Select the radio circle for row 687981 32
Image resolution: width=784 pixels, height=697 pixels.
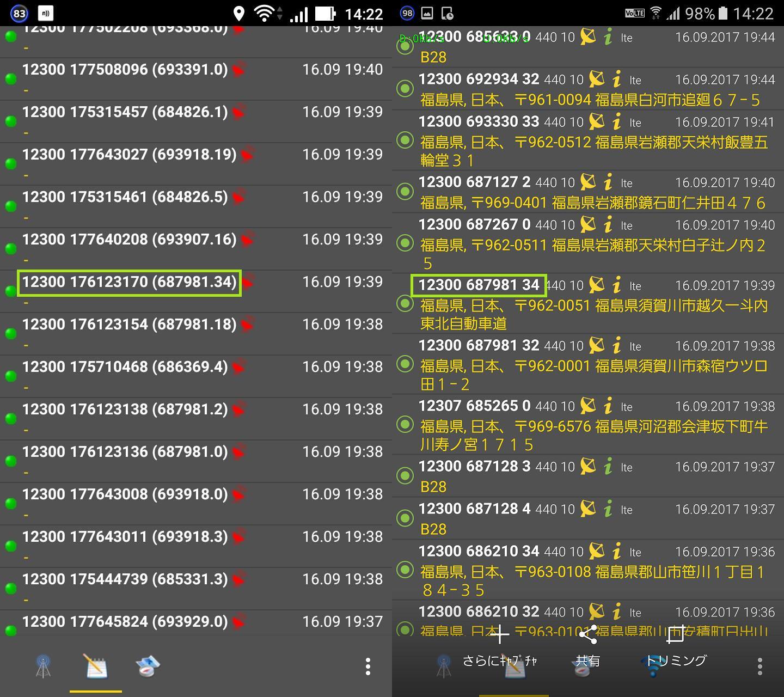click(x=405, y=364)
